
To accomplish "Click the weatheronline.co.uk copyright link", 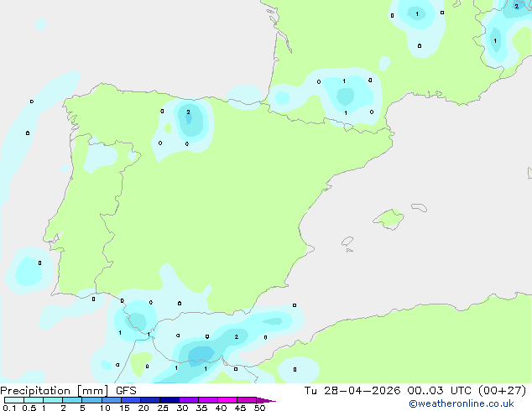I will click(x=461, y=403).
